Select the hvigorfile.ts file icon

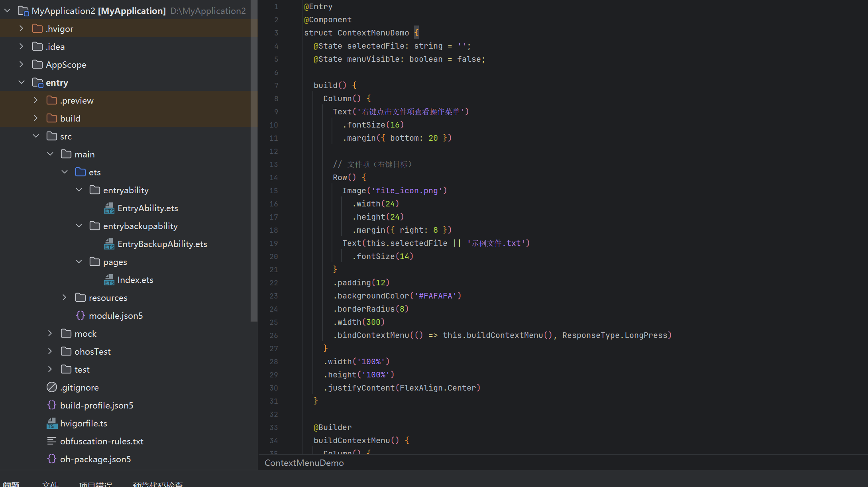[52, 423]
